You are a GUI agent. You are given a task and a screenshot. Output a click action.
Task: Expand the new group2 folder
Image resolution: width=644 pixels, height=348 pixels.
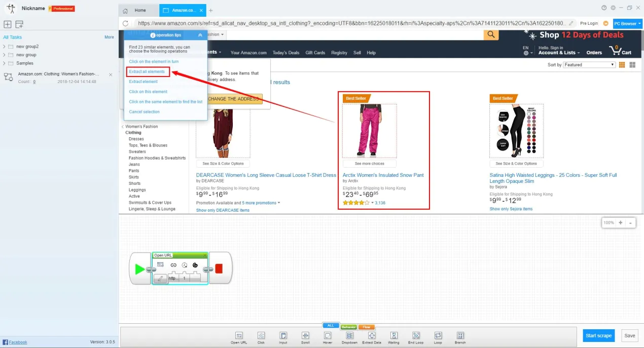point(5,47)
